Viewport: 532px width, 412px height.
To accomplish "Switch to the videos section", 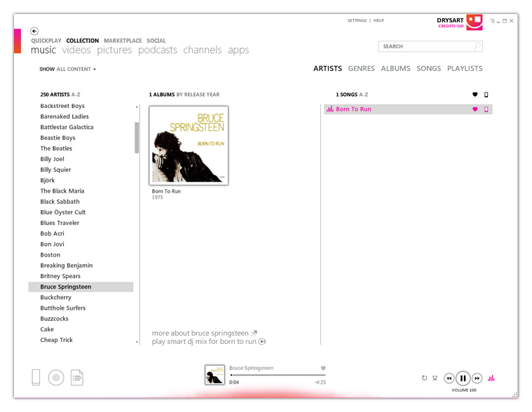I will click(x=76, y=50).
